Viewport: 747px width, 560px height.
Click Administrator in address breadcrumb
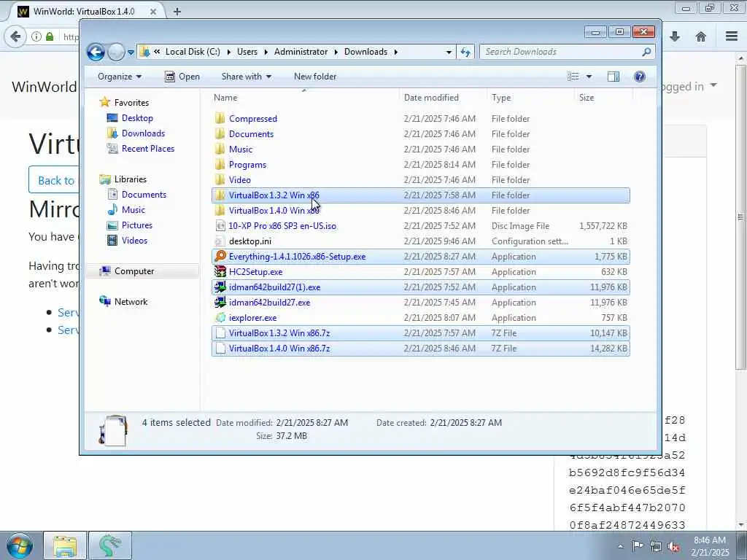point(301,52)
